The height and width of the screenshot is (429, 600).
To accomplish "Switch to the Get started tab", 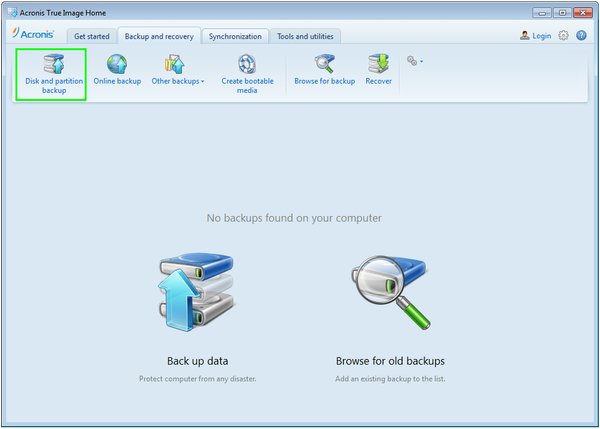I will [91, 36].
